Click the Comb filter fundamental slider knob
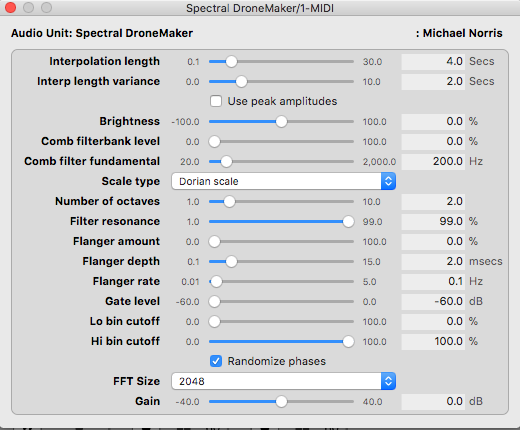520x430 pixels. pyautogui.click(x=226, y=161)
